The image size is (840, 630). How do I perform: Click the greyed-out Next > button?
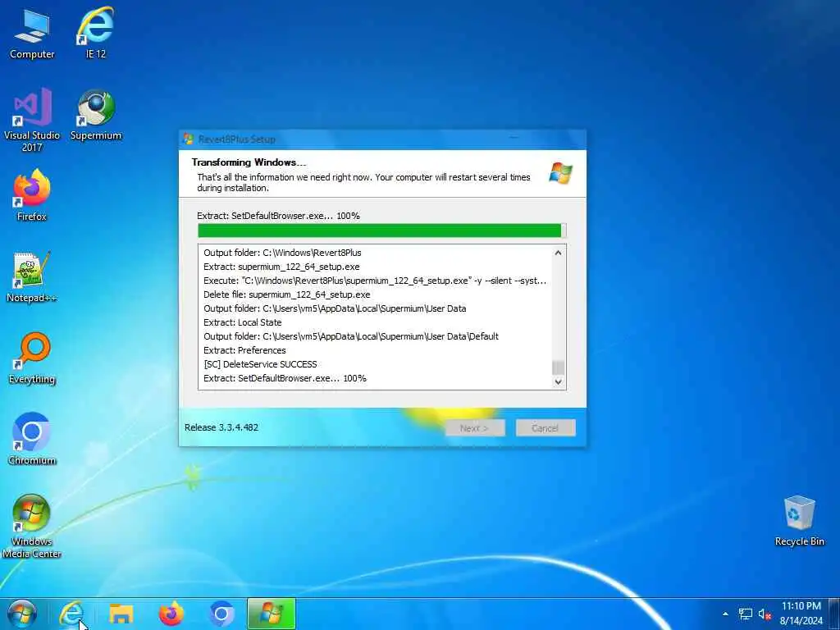pos(475,428)
